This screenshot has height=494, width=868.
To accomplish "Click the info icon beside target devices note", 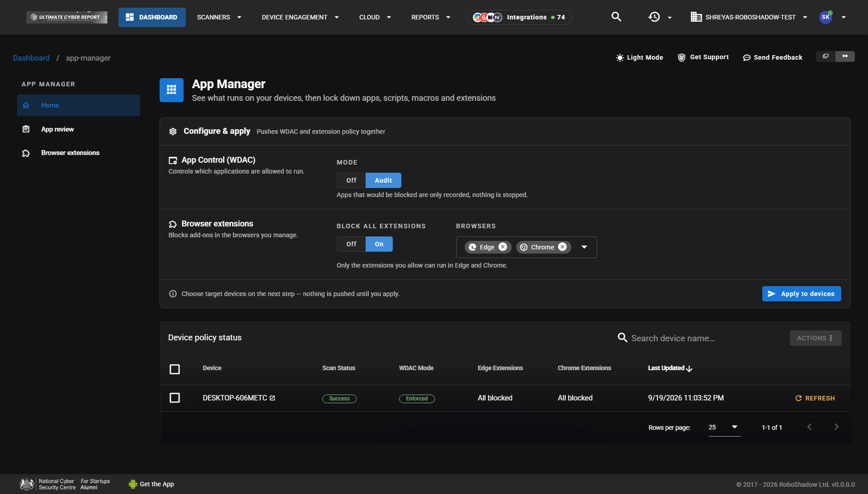I will click(x=173, y=294).
